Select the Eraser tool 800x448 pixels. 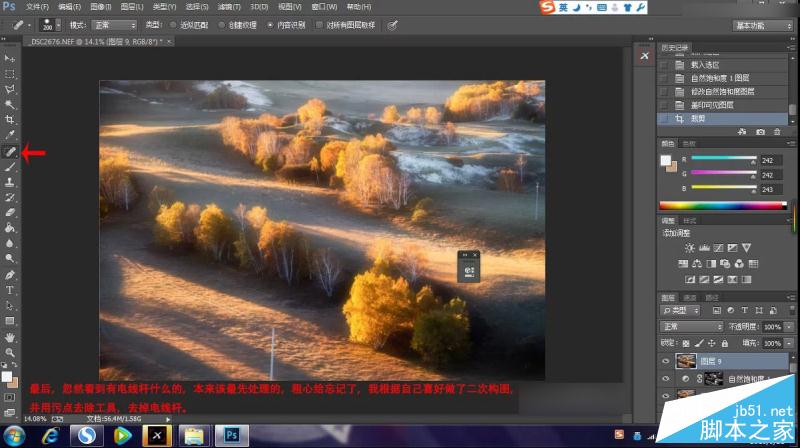10,213
